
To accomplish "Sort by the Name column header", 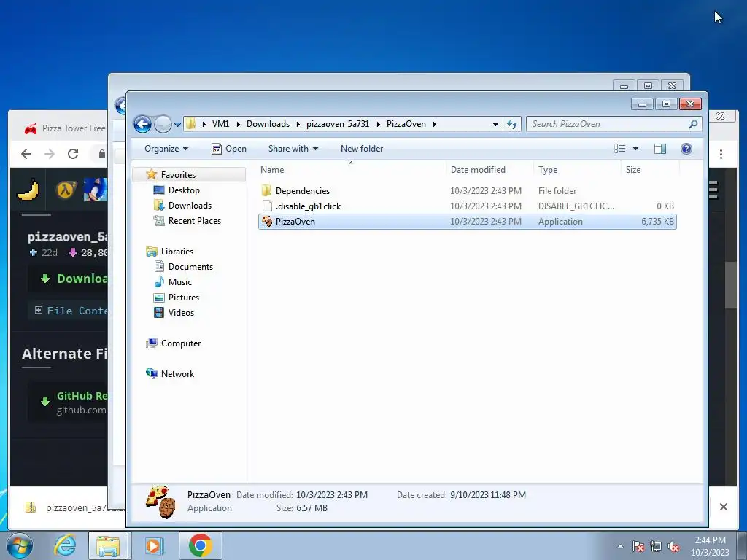I will tap(352, 169).
